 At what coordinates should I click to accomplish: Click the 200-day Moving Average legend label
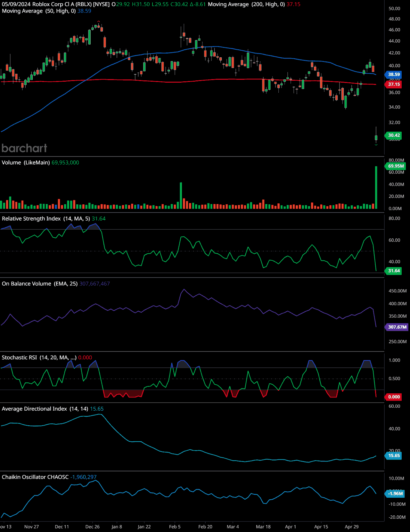click(246, 4)
